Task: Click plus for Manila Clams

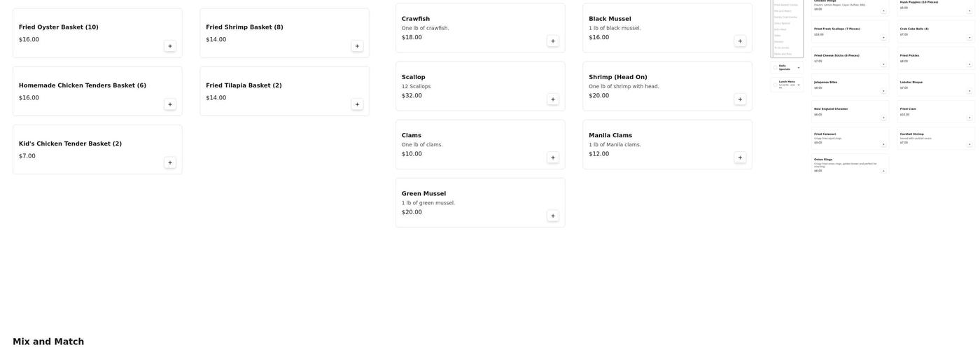Action: (740, 158)
